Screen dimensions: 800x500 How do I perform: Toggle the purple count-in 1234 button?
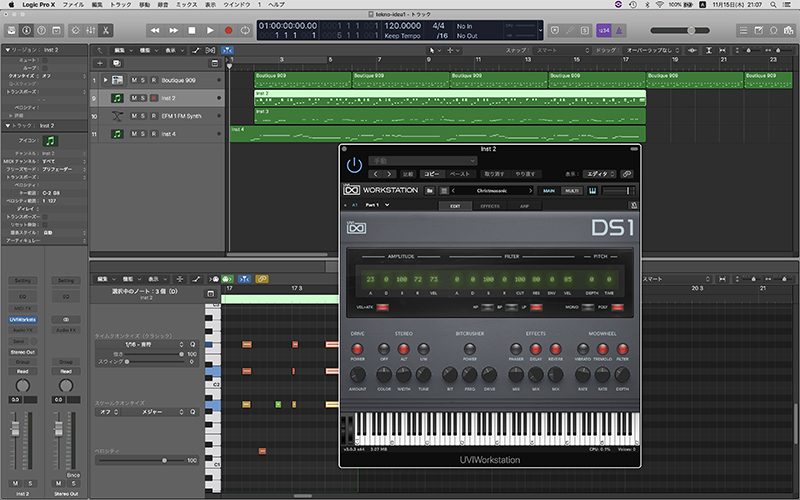(x=604, y=31)
